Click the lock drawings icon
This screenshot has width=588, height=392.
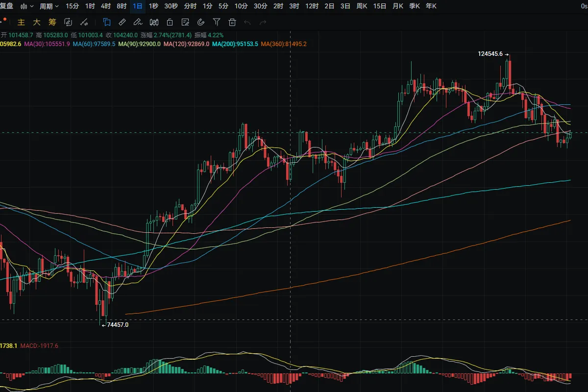170,23
